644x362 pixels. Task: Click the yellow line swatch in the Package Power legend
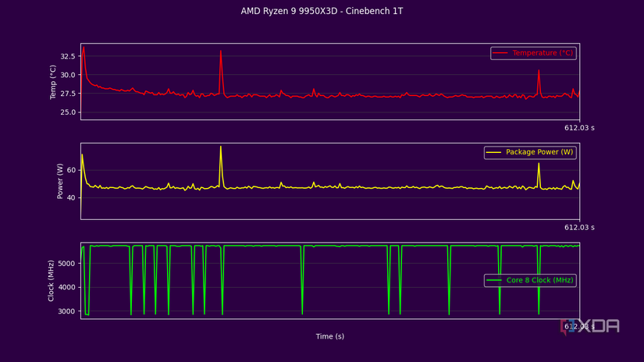[493, 152]
